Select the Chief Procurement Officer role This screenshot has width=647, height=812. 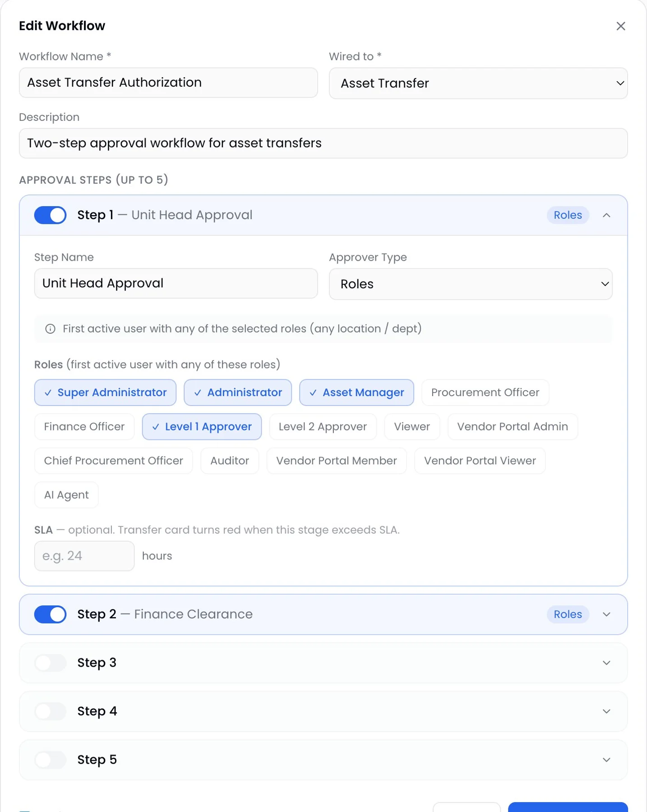click(114, 461)
